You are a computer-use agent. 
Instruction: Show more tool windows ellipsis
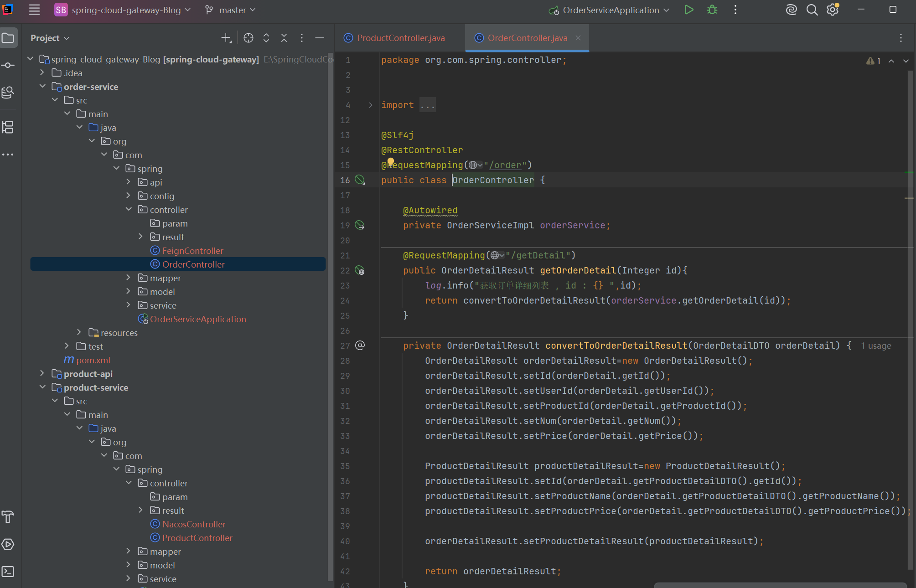pyautogui.click(x=8, y=155)
